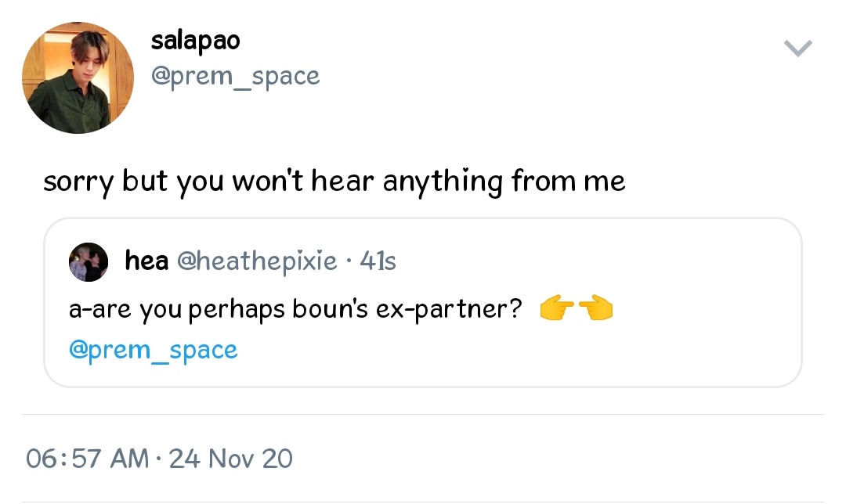
Task: Click the blue @prem_space mention
Action: [154, 350]
